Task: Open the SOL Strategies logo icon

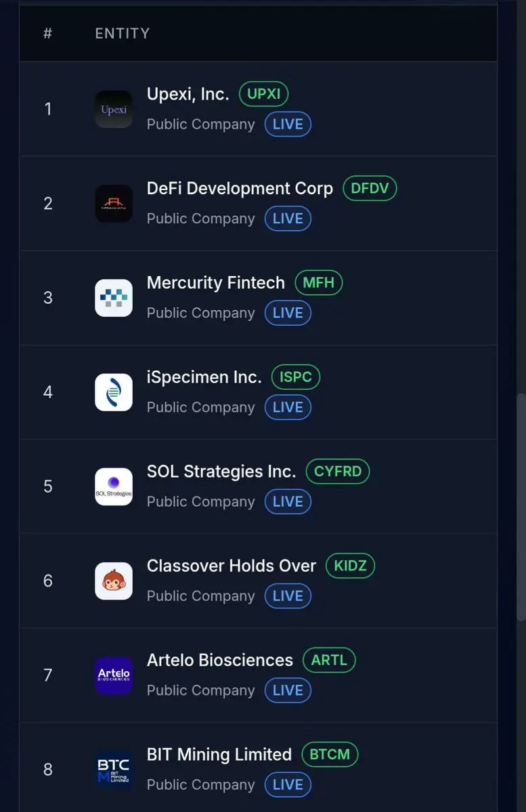Action: click(114, 487)
